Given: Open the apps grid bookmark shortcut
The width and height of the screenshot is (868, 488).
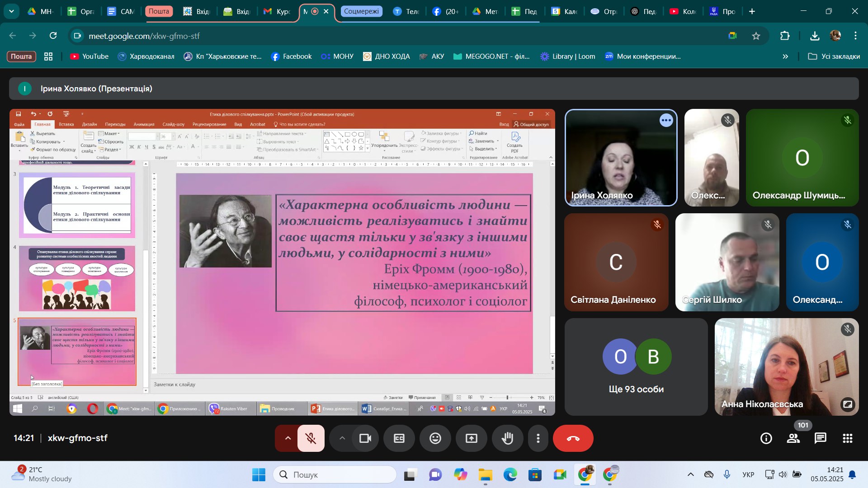Looking at the screenshot, I should (x=48, y=56).
